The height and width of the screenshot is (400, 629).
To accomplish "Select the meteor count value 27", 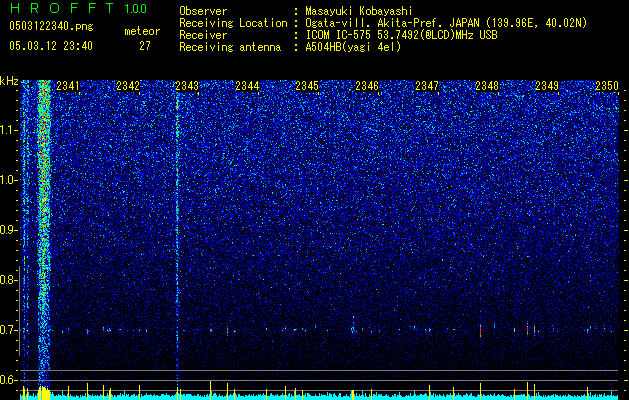I will click(145, 46).
